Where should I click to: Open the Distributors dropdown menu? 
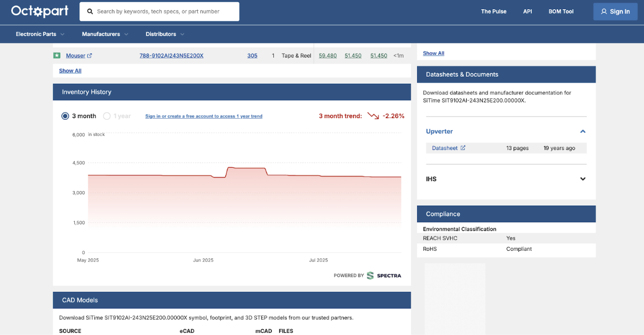tap(165, 34)
